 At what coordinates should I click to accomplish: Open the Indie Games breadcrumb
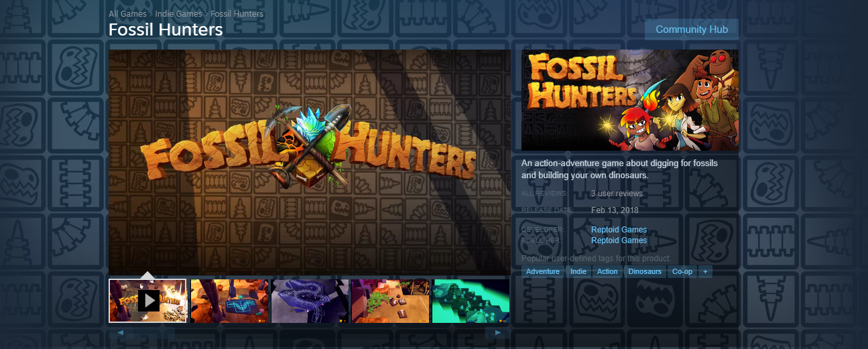coord(179,14)
